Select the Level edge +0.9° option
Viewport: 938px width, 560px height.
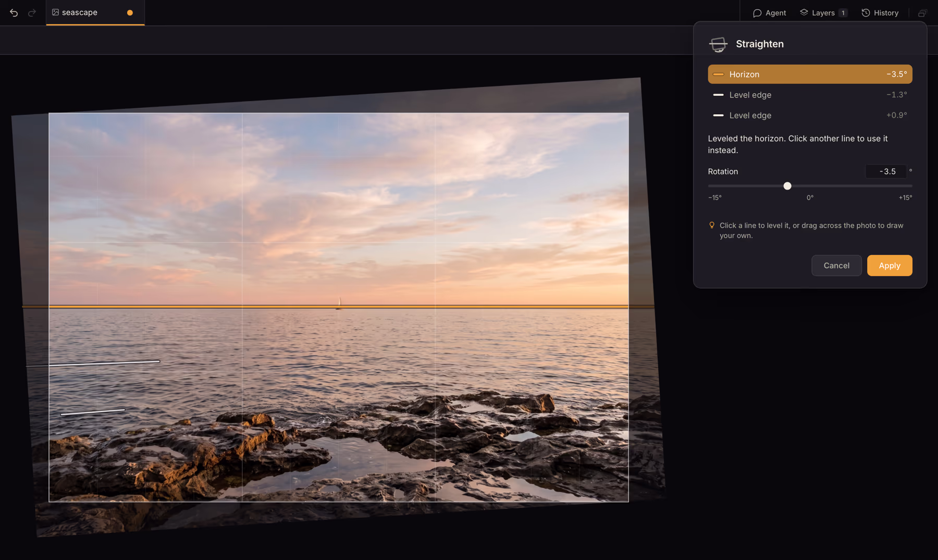pos(810,115)
